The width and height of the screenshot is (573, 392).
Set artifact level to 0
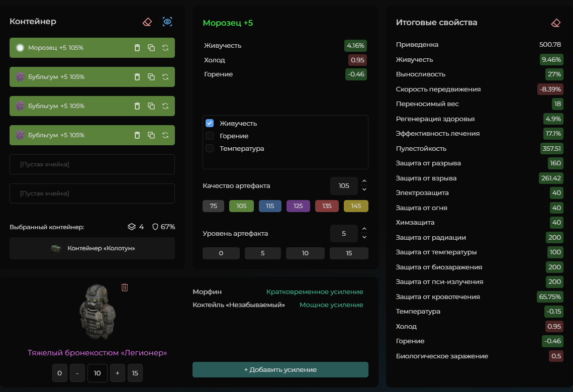[221, 253]
